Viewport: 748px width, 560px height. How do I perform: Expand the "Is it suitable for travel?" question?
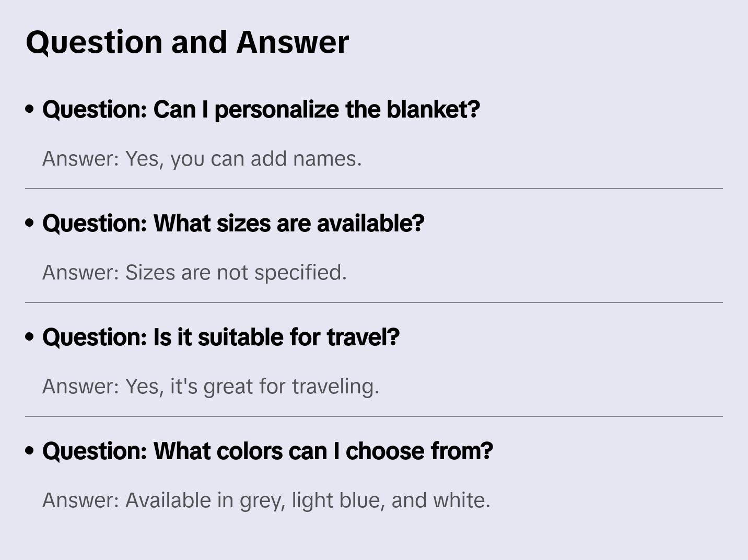coord(221,337)
